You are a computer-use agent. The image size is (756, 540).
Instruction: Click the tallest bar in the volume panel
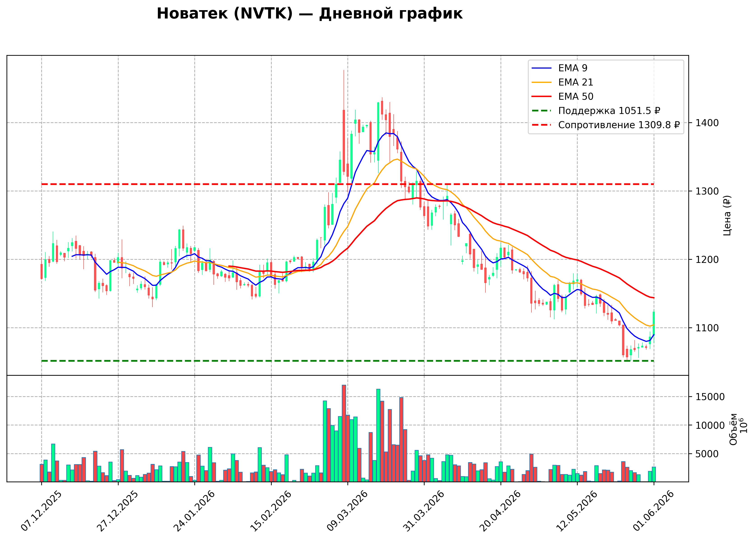tap(344, 433)
